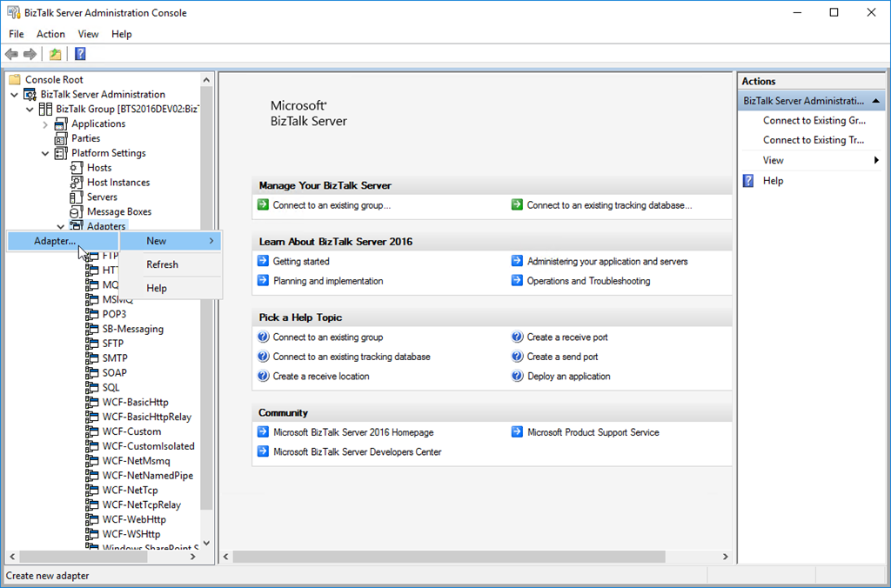The width and height of the screenshot is (891, 588).
Task: Click the Platform Settings node icon
Action: [61, 153]
